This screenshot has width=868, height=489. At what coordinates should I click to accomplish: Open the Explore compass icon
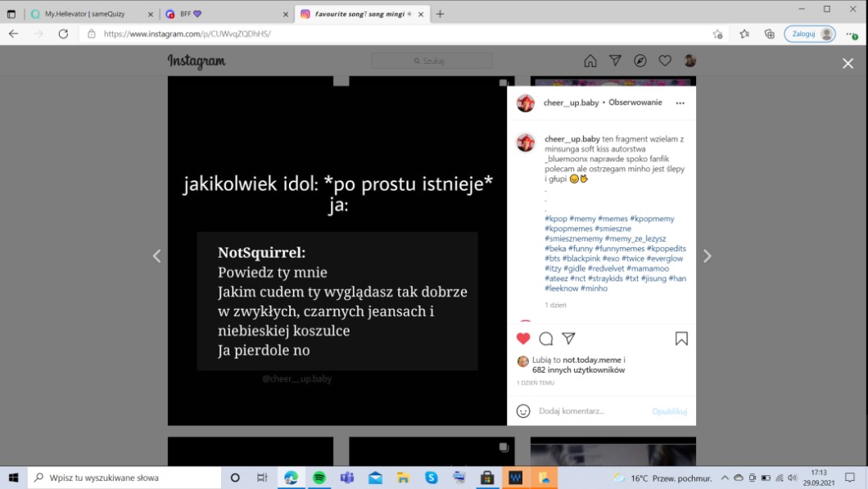click(x=640, y=61)
